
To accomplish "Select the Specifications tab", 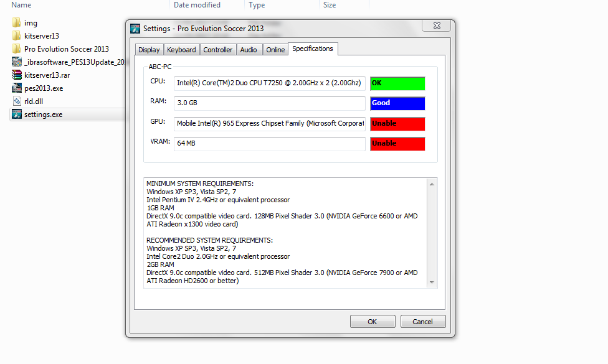I will tap(313, 49).
